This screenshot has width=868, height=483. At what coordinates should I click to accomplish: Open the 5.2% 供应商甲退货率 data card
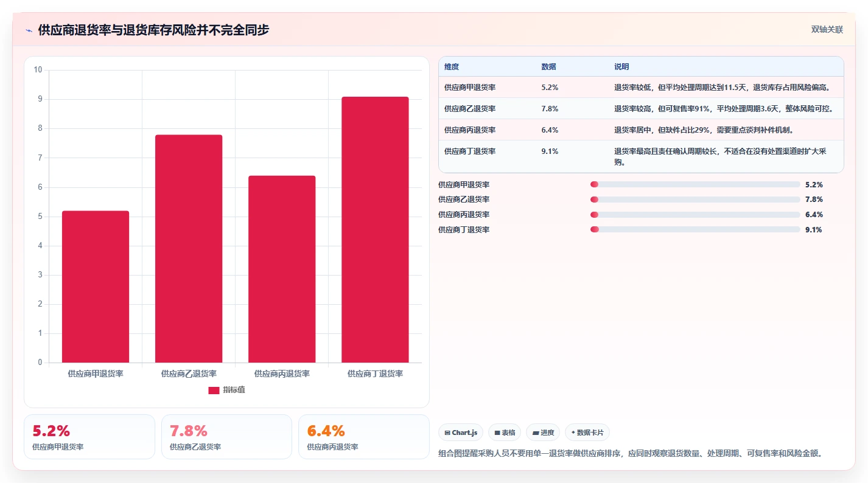pyautogui.click(x=89, y=437)
